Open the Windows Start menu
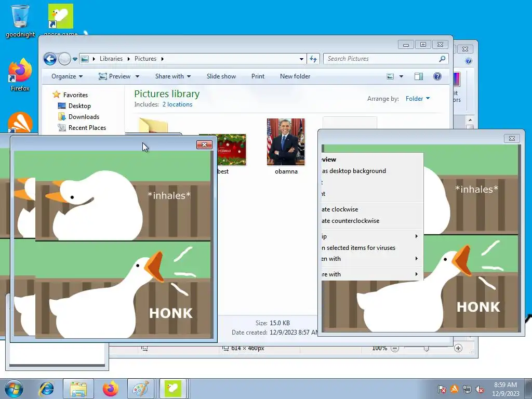This screenshot has height=399, width=532. 14,389
